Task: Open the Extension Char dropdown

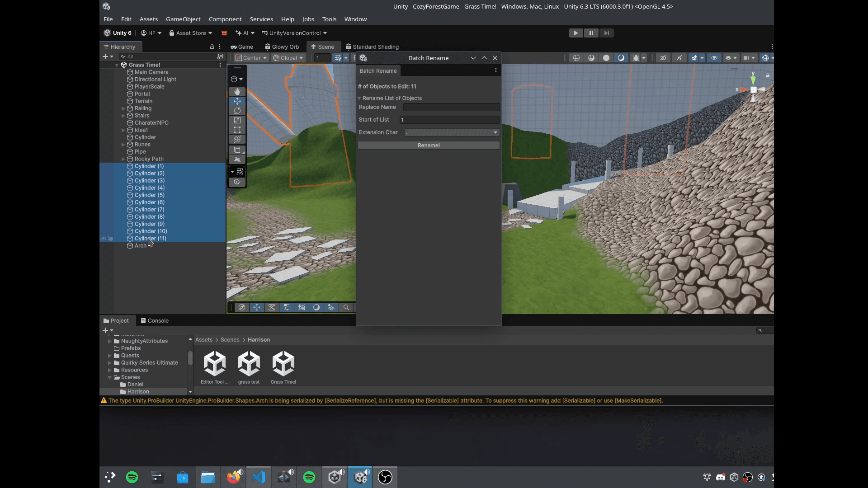Action: pos(451,132)
